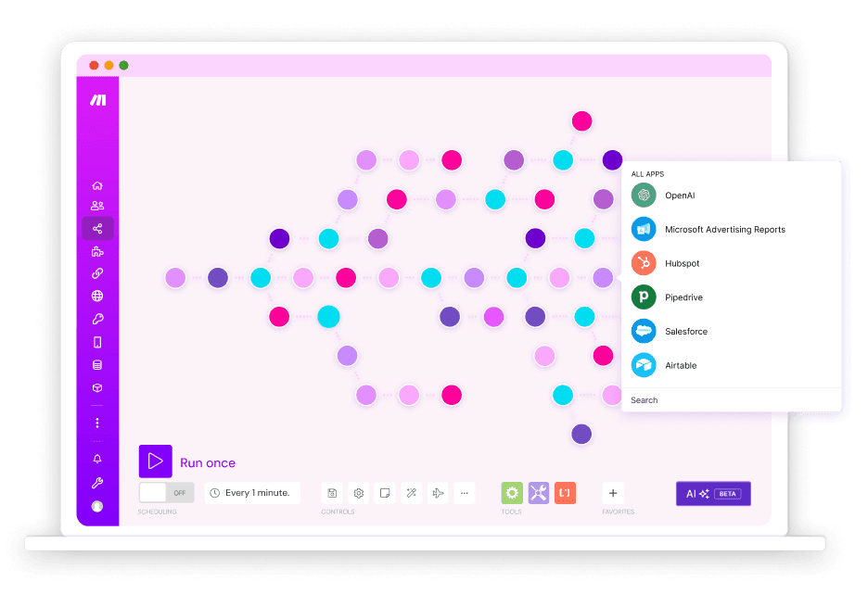This screenshot has width=868, height=594.
Task: Open the Team members sidebar icon
Action: [x=97, y=205]
